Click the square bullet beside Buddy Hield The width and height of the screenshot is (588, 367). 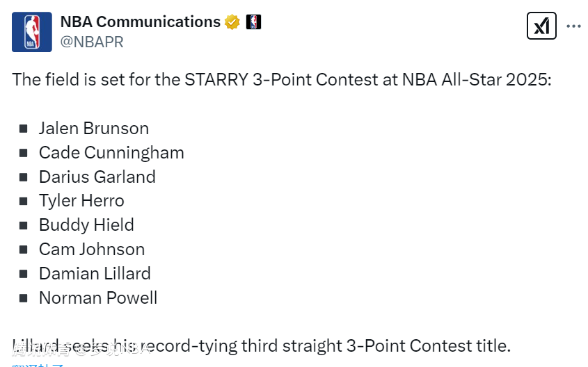24,225
